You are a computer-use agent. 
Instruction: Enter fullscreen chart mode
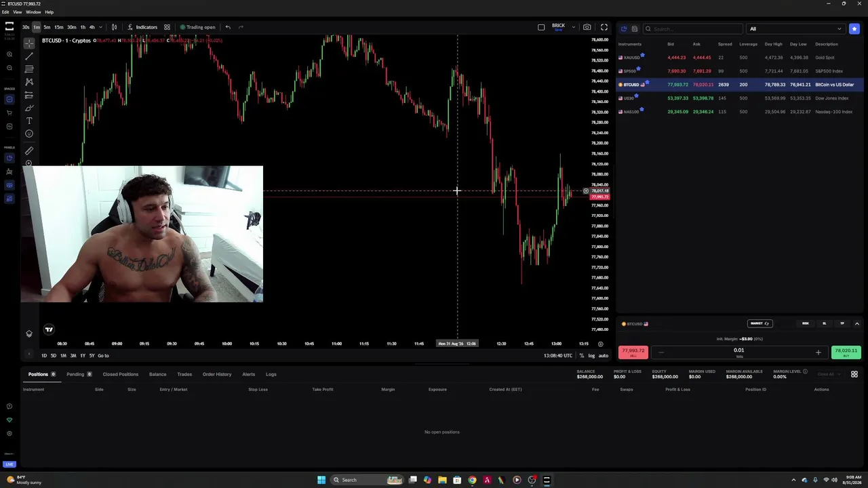coord(604,27)
